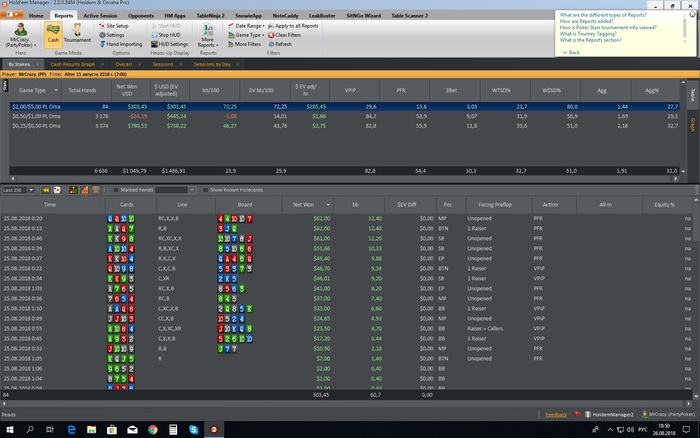Open the NoteCaddy tab

pyautogui.click(x=286, y=16)
